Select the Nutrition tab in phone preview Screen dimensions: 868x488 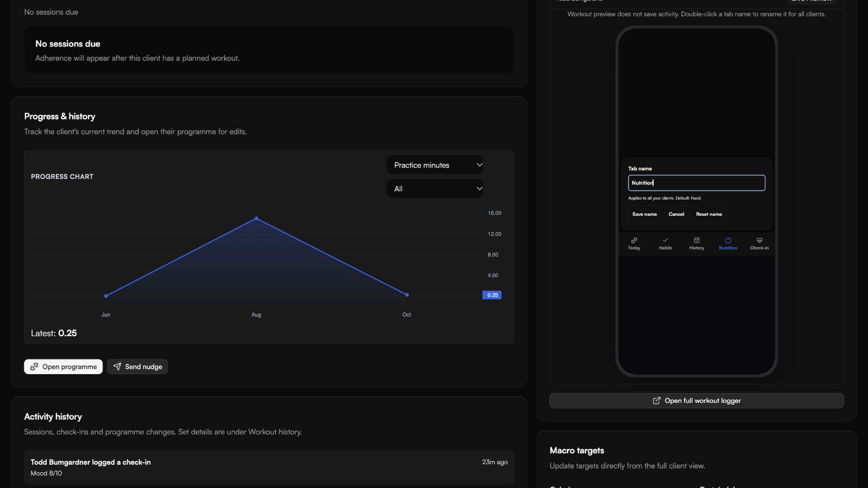coord(728,243)
